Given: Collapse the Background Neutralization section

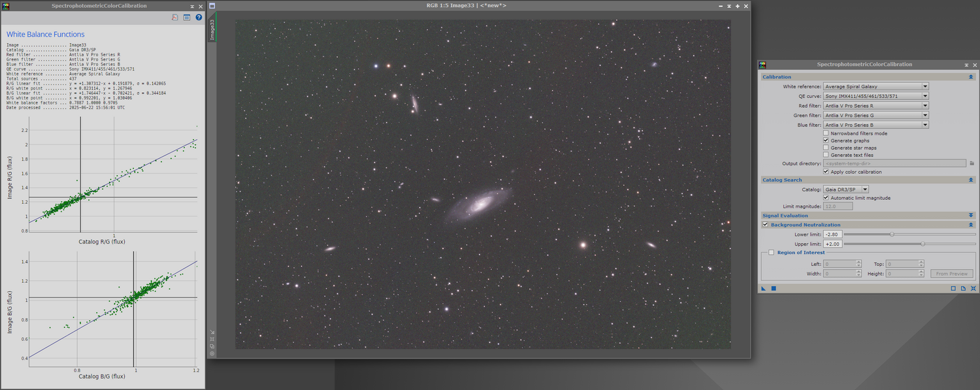Looking at the screenshot, I should 971,225.
